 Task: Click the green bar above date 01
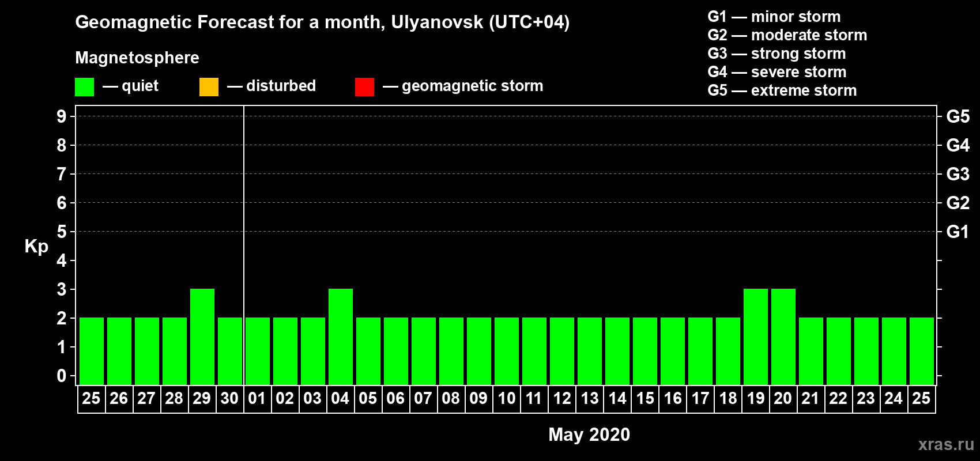[258, 351]
